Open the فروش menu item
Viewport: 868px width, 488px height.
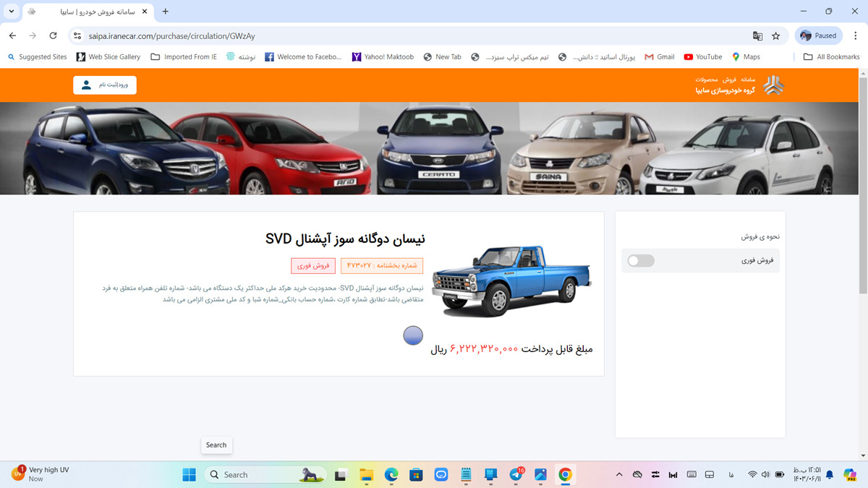(729, 79)
